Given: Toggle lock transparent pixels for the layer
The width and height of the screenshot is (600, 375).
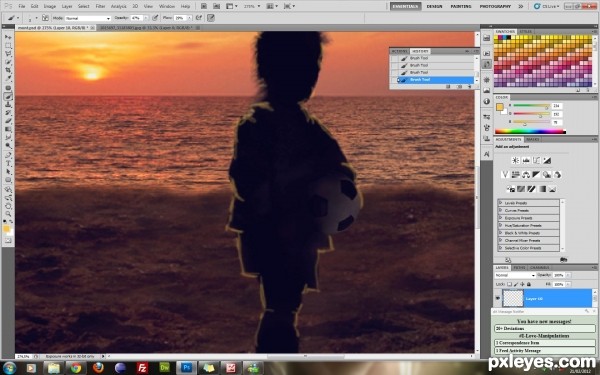Looking at the screenshot, I should (x=509, y=284).
